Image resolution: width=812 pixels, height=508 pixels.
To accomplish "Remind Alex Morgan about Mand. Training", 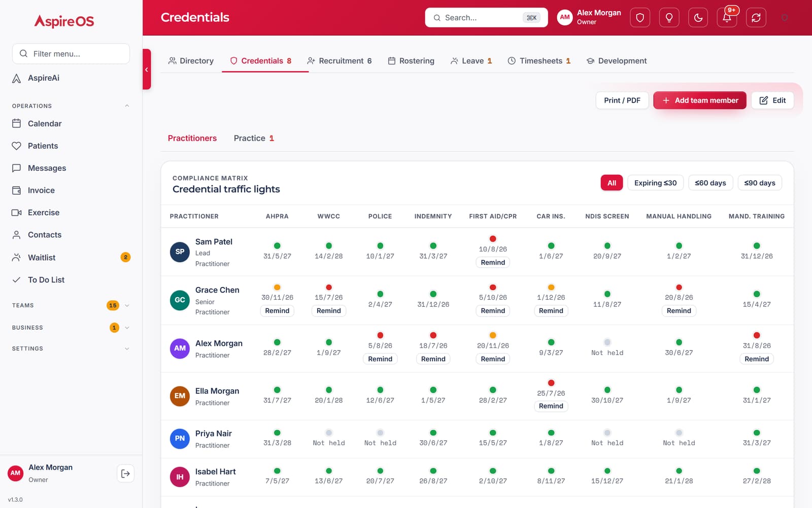I will 756,359.
